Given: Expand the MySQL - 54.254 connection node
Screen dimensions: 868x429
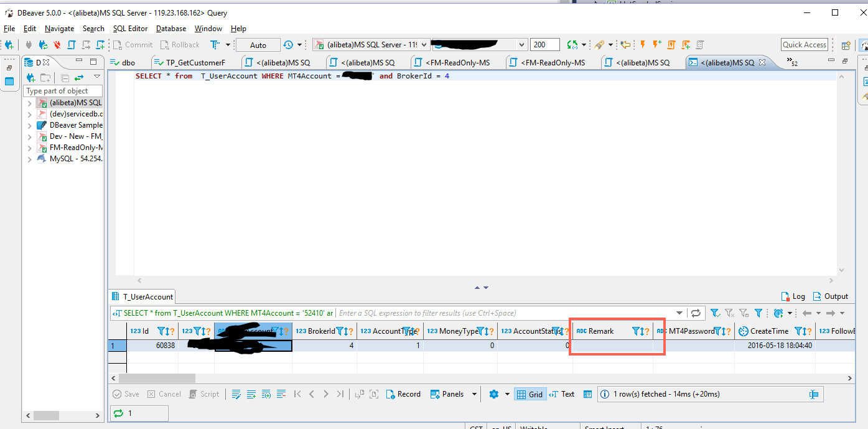Looking at the screenshot, I should coord(30,159).
